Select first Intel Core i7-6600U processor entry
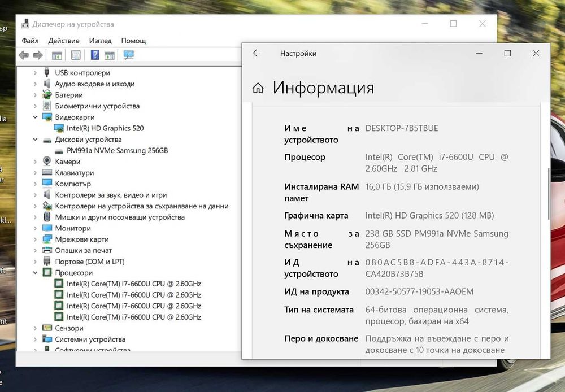 (x=134, y=284)
